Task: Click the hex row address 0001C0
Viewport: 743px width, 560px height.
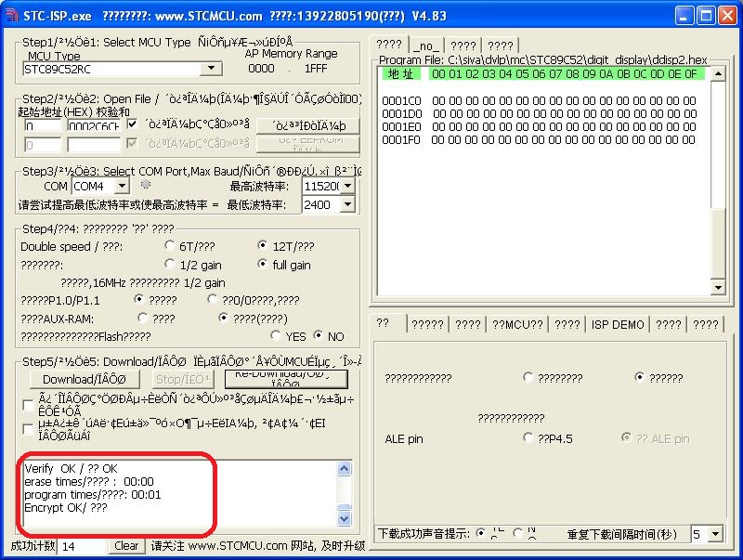Action: 401,100
